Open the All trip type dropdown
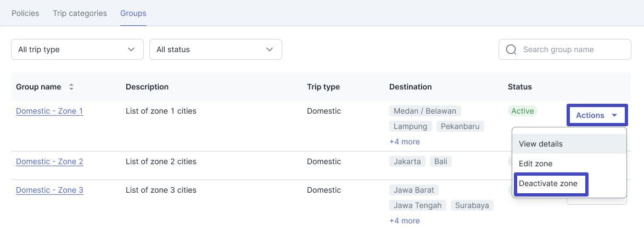This screenshot has height=230, width=644. click(77, 49)
